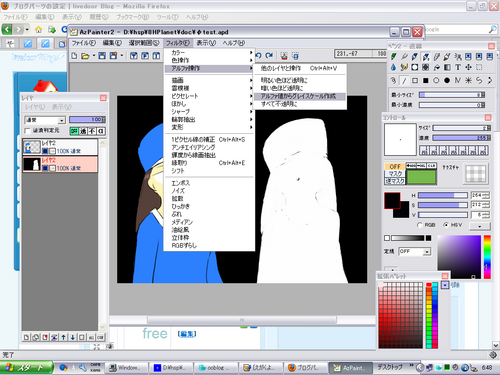Choose the outlined rectangle shape
Screen dimensions: 500x375
pos(415,80)
